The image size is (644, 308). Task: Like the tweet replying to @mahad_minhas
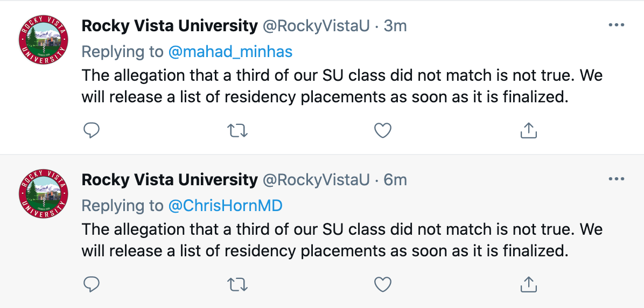coord(382,130)
